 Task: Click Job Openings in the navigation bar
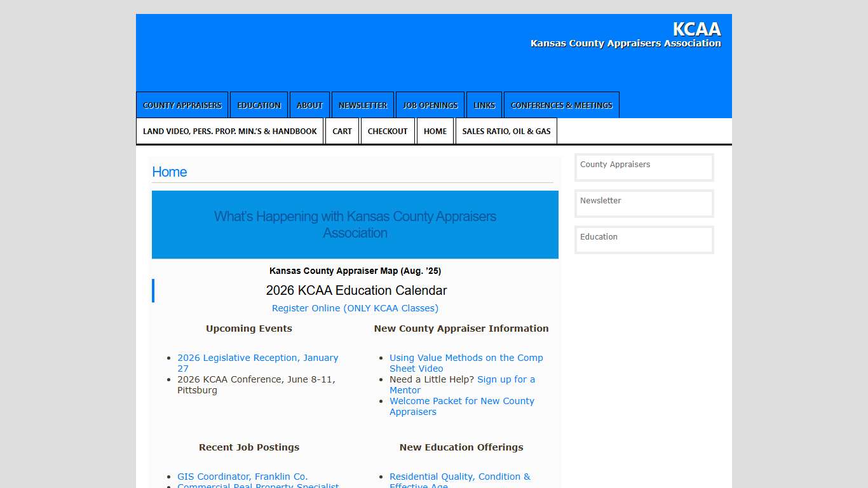pos(430,105)
